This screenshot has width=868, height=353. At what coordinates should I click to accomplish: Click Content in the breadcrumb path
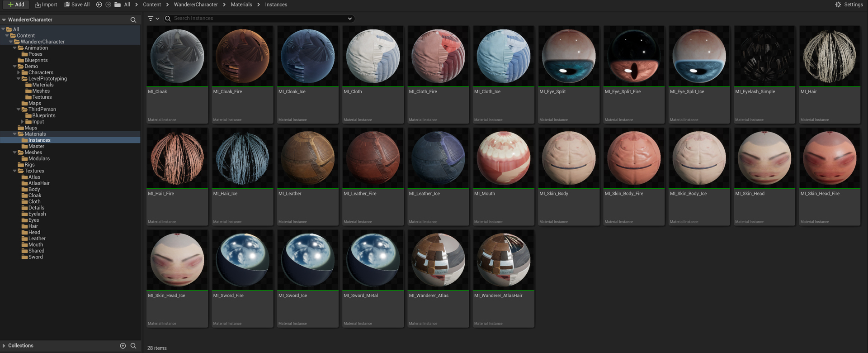(x=152, y=5)
